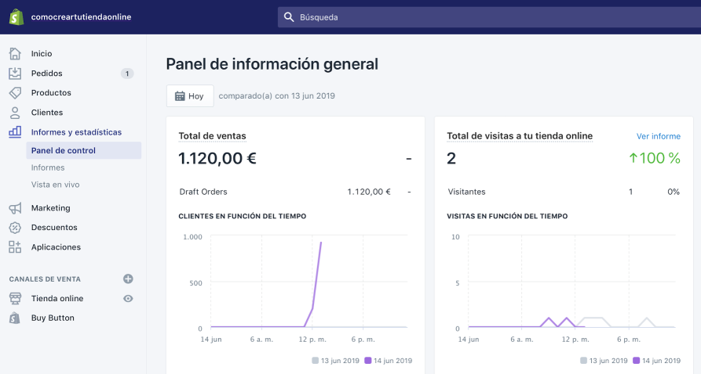Click the Aplicaciones grid icon

point(15,247)
